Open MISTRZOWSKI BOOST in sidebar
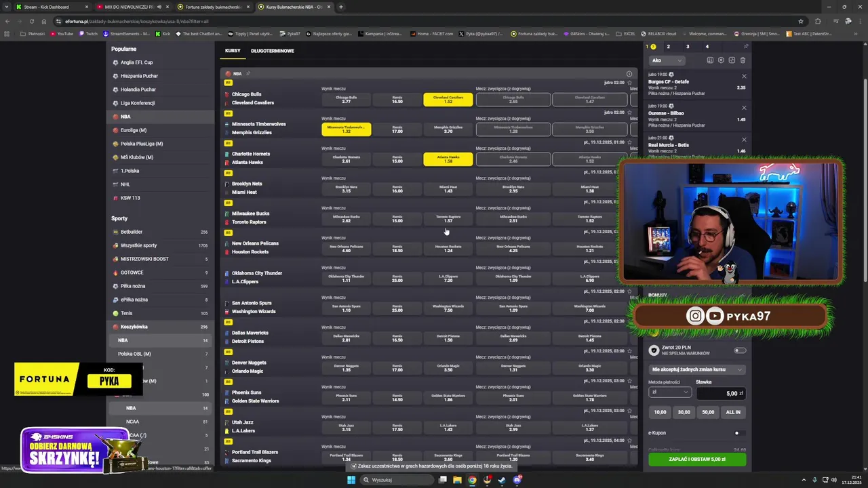This screenshot has height=488, width=868. [144, 259]
